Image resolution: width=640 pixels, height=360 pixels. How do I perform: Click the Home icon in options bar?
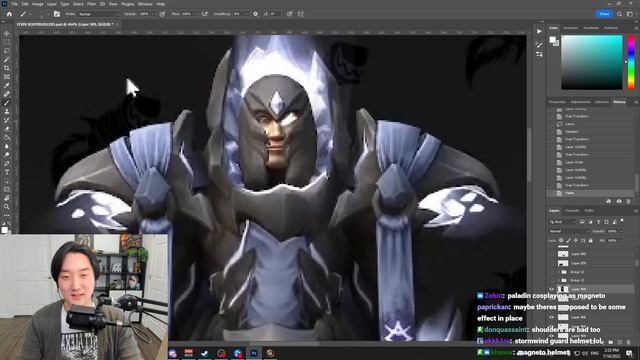9,14
